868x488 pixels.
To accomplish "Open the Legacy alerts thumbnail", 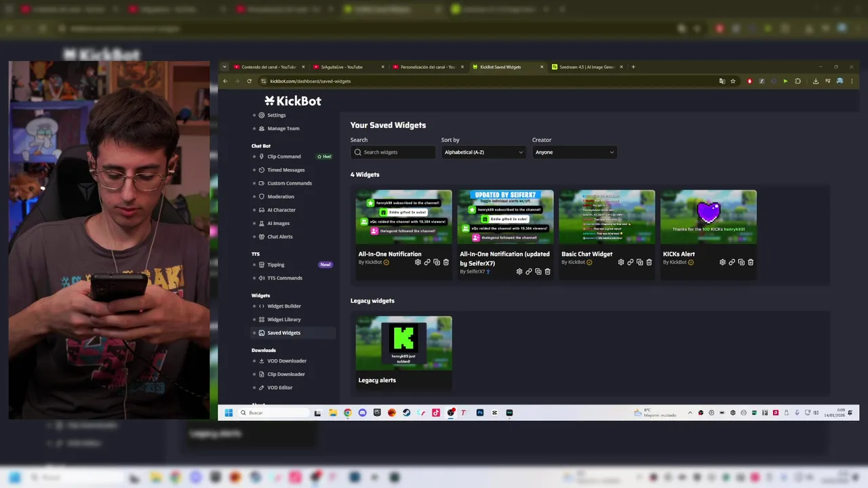I will (x=404, y=343).
